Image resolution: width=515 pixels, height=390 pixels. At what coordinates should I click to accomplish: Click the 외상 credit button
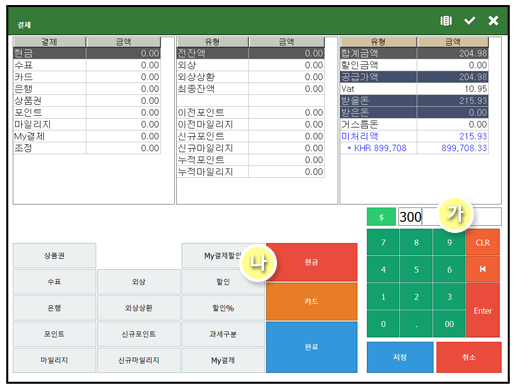pos(139,282)
